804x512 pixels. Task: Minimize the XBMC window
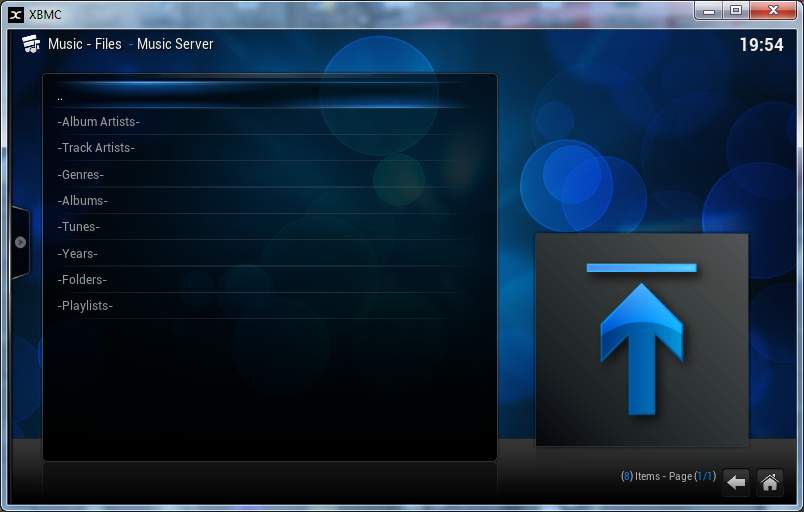709,10
